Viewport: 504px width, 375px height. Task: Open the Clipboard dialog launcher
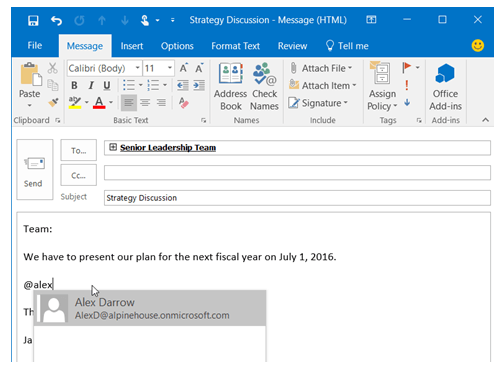point(58,120)
